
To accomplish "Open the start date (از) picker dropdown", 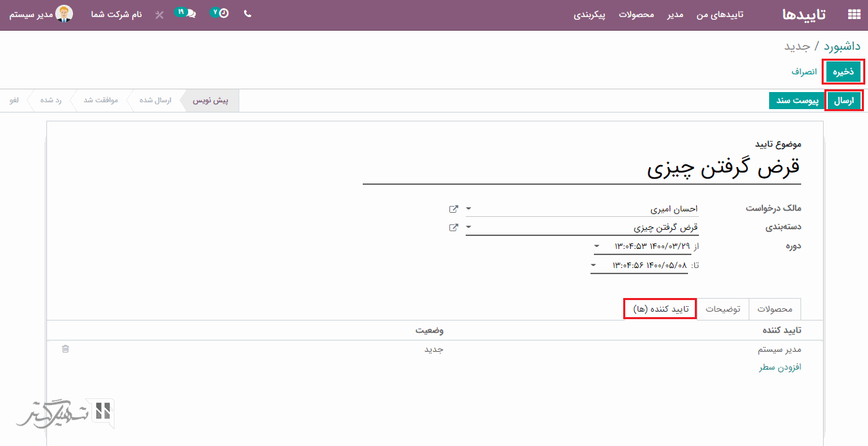I will pyautogui.click(x=597, y=246).
